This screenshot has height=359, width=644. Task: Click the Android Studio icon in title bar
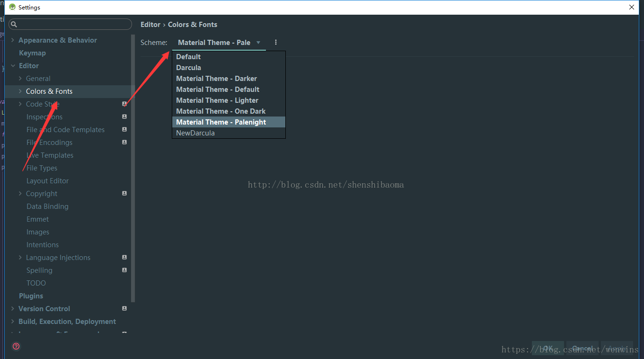[12, 7]
